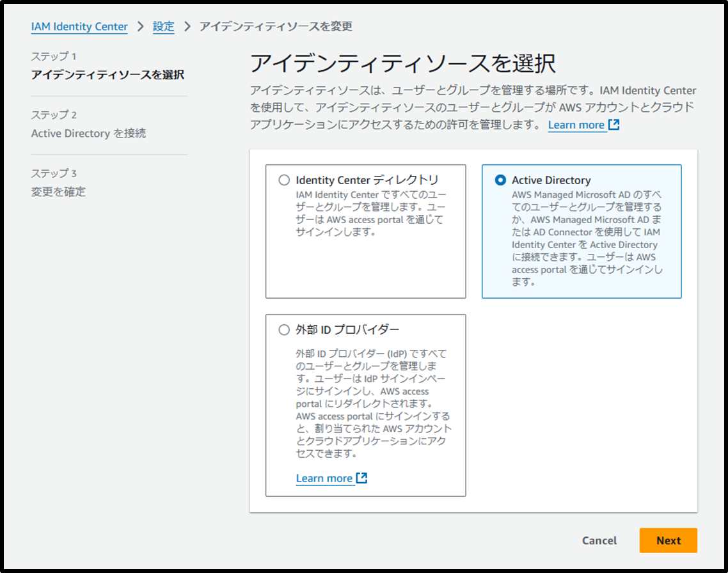
Task: Click step 2 Active Directory を接続
Action: point(89,133)
